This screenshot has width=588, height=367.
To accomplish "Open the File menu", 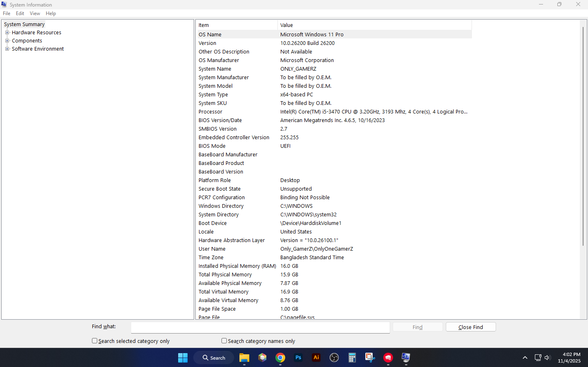I will tap(7, 13).
